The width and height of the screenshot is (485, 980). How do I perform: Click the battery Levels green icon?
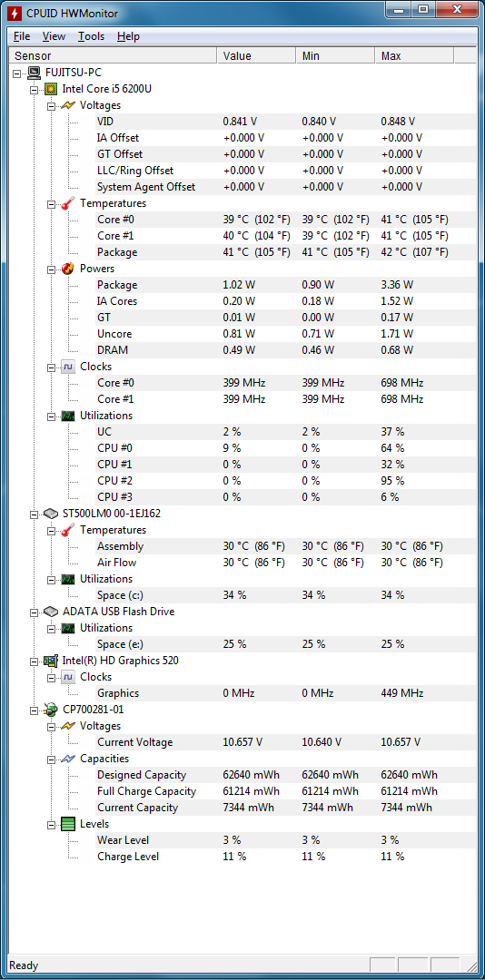point(68,824)
